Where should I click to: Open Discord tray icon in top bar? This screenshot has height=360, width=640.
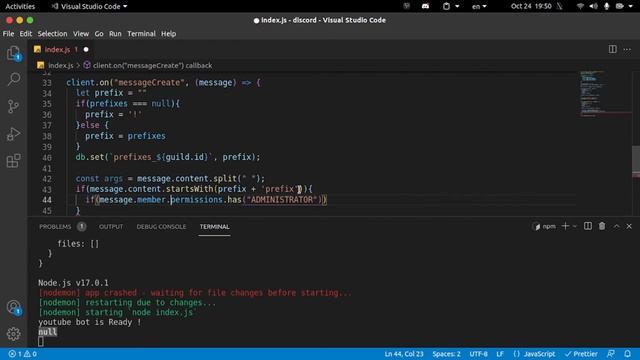point(425,6)
